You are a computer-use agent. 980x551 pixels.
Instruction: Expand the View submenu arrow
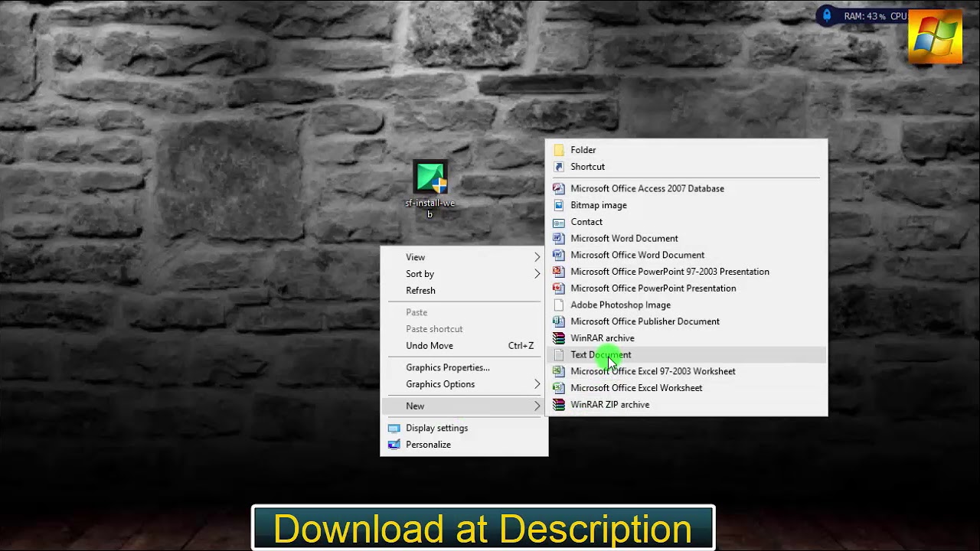point(537,257)
